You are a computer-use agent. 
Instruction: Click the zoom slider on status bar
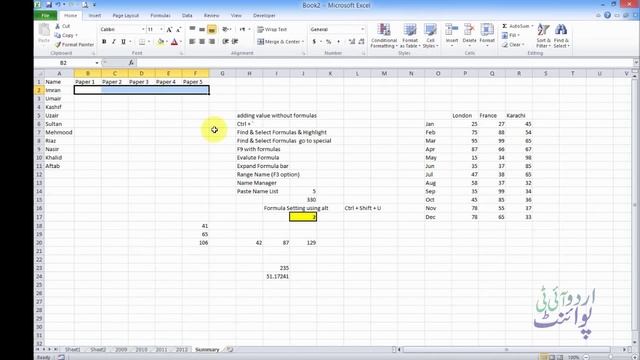(x=611, y=357)
